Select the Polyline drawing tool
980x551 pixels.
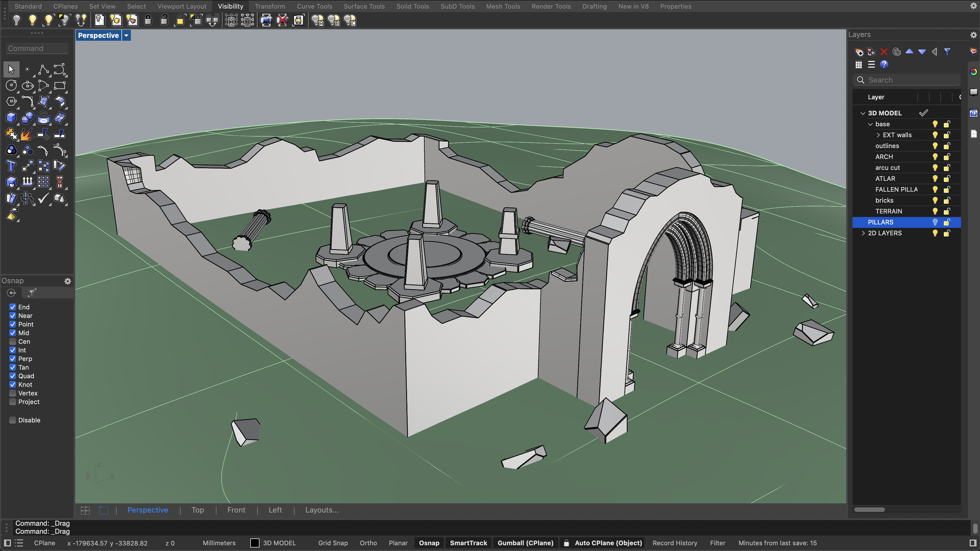[x=44, y=70]
